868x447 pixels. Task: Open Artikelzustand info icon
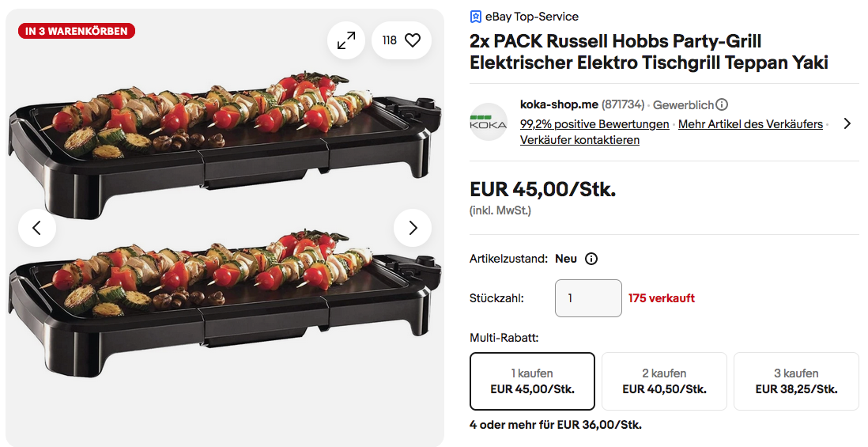tap(591, 259)
